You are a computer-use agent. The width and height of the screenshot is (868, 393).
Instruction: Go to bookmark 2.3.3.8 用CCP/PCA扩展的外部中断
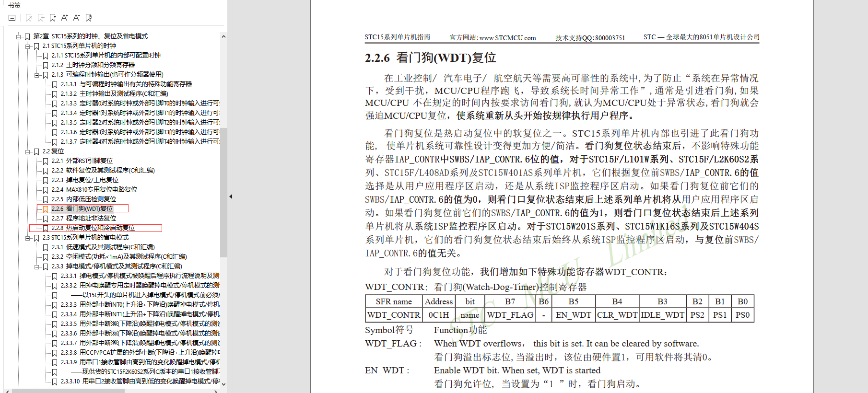140,353
